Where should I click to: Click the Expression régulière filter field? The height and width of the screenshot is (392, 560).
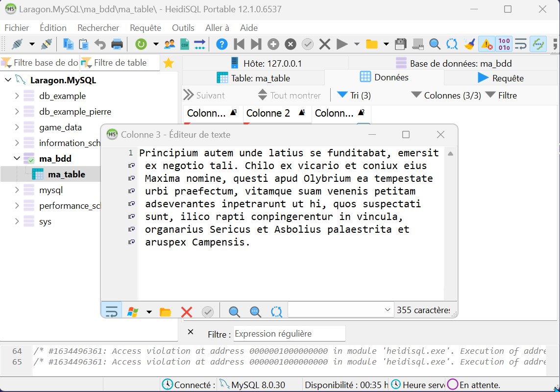[x=289, y=334]
